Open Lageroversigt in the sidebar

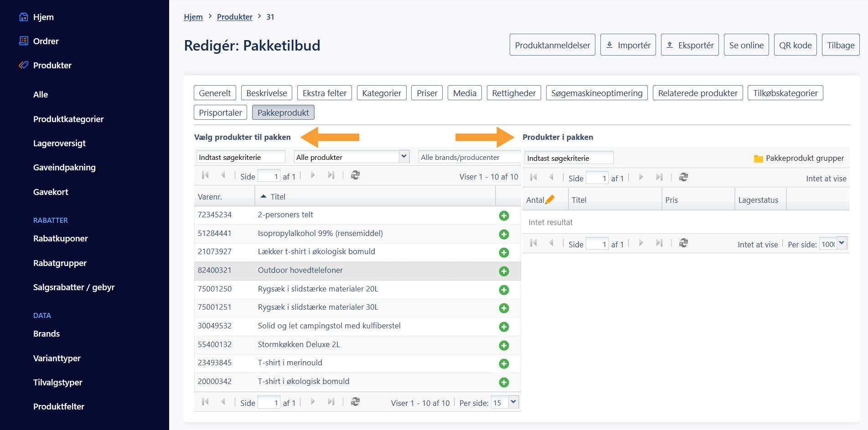59,143
